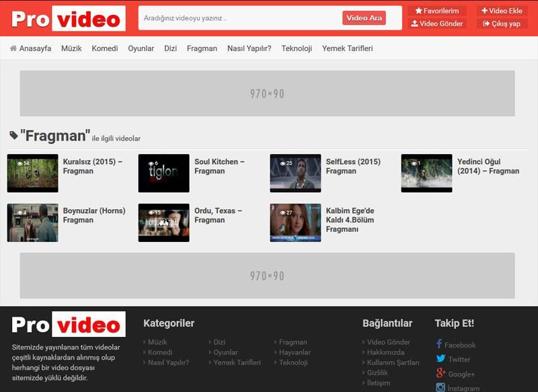Open Nasıl Yapılır? link in footer

point(168,362)
